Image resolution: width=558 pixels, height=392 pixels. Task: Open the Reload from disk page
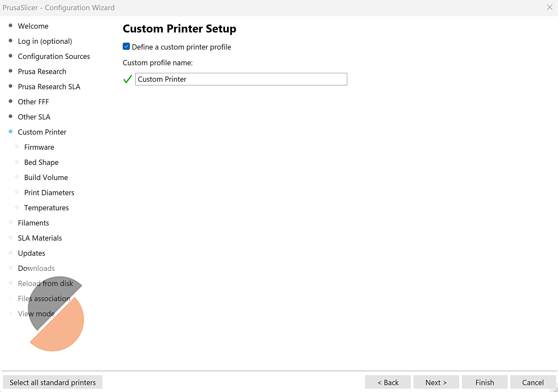(45, 284)
